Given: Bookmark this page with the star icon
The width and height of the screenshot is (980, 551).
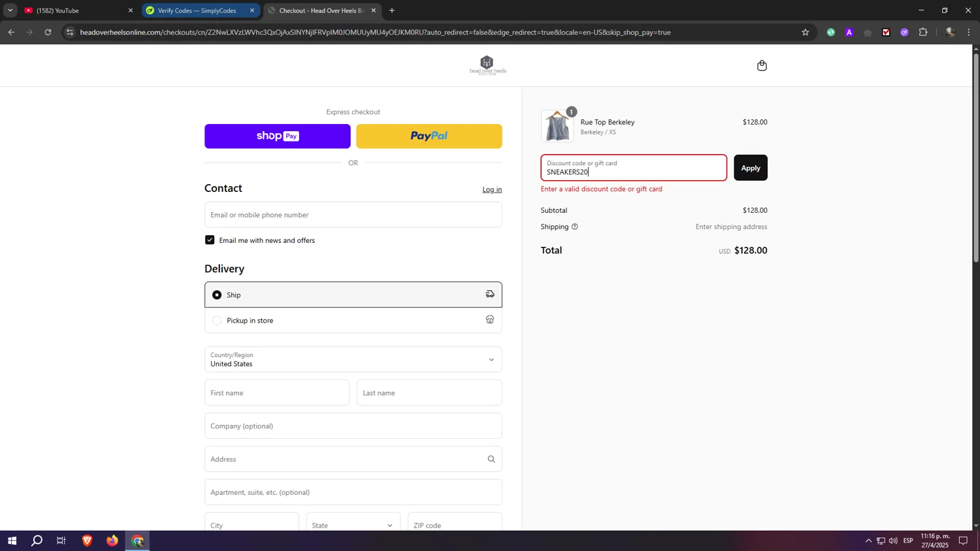Looking at the screenshot, I should click(805, 32).
